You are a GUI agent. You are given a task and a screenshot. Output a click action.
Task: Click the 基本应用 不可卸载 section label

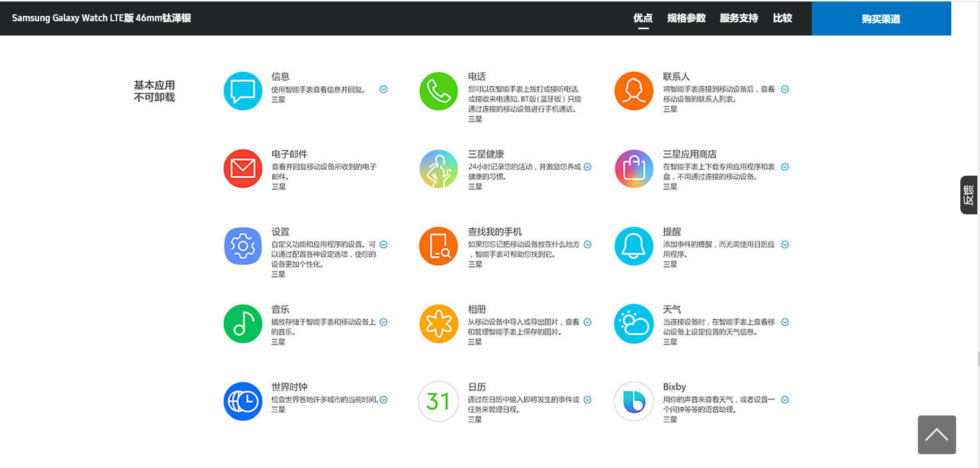154,91
